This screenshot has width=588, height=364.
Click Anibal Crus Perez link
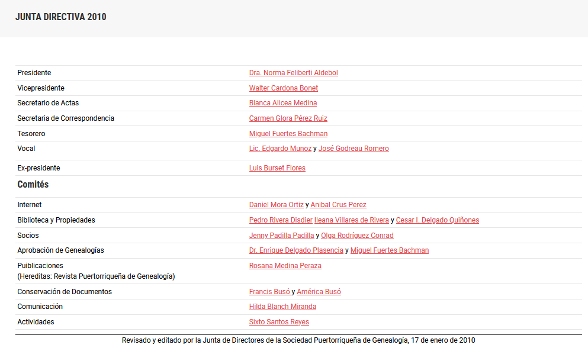click(338, 205)
